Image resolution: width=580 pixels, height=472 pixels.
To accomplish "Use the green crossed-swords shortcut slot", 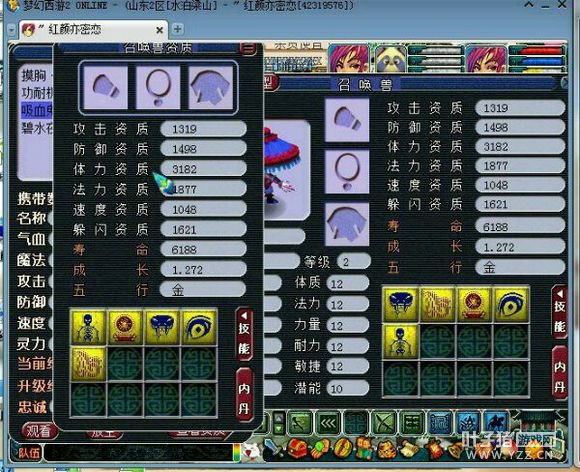I will [x=384, y=423].
